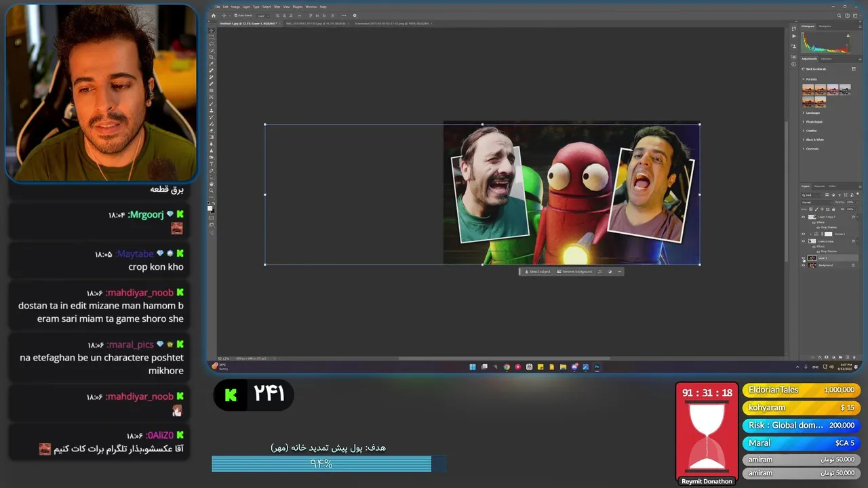The height and width of the screenshot is (488, 868).
Task: Expand the Landscape preset group
Action: point(804,113)
